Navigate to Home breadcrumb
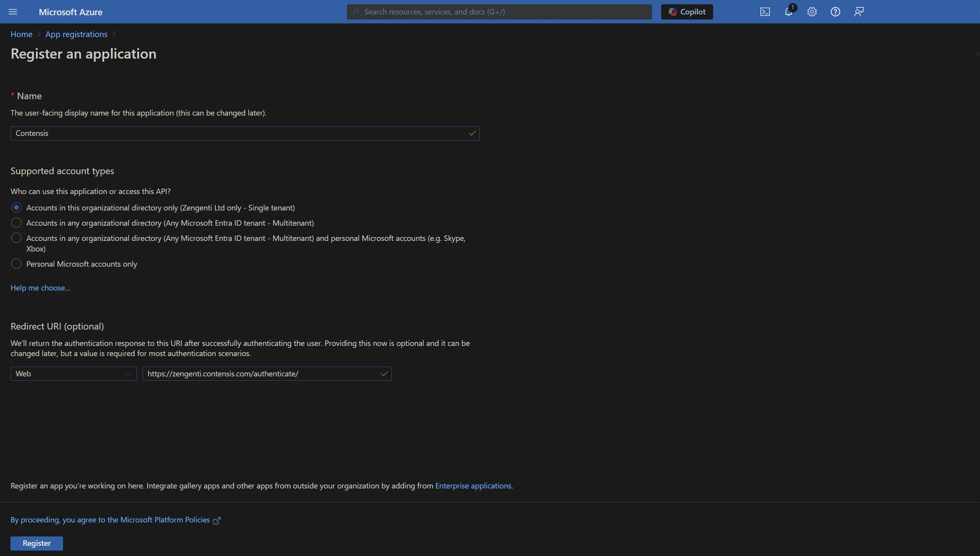The height and width of the screenshot is (556, 980). point(21,34)
